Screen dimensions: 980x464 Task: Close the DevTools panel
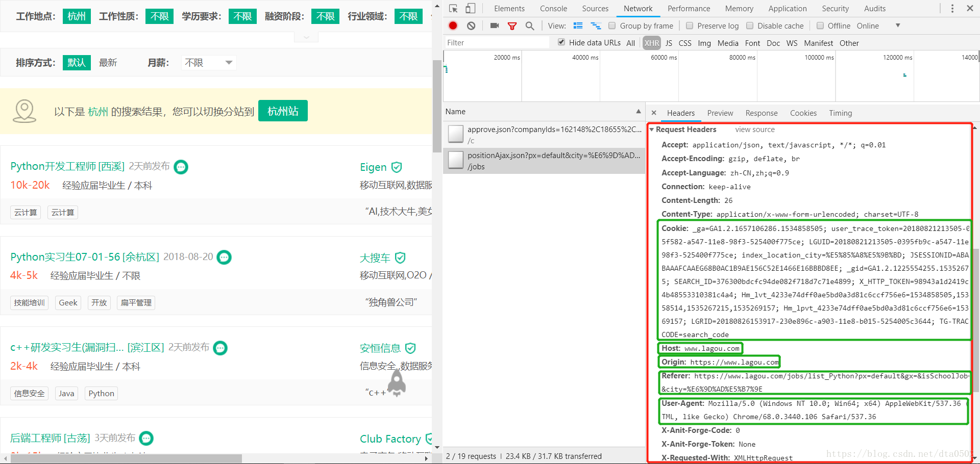click(x=970, y=8)
